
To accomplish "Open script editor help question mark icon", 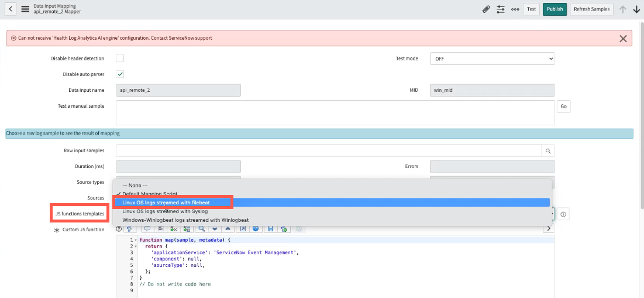I will point(119,229).
